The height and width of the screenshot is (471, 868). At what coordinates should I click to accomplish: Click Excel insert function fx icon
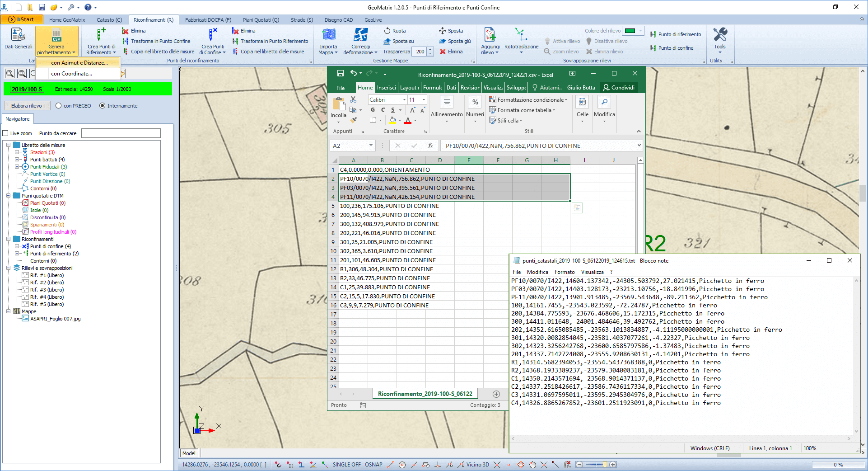click(430, 146)
